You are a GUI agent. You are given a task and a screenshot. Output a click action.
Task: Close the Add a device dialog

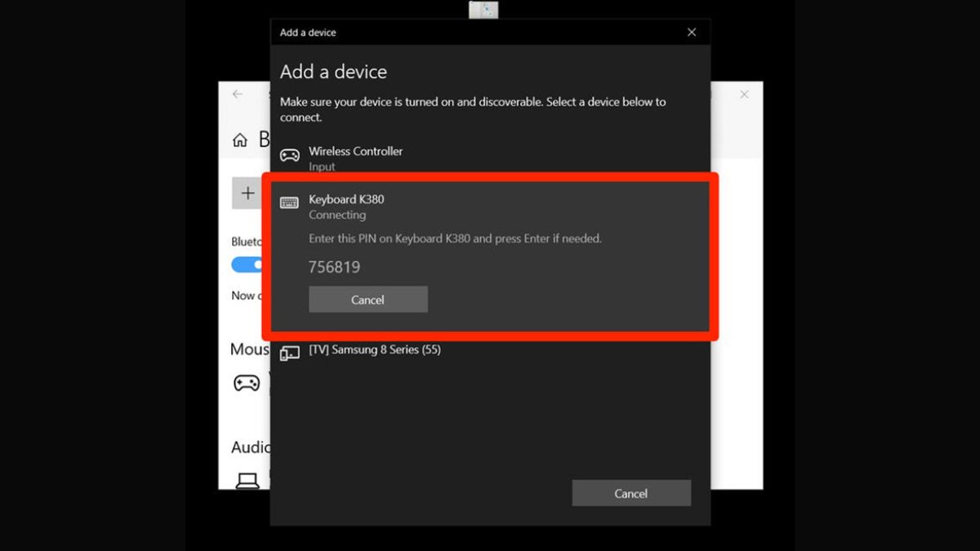[x=692, y=33]
